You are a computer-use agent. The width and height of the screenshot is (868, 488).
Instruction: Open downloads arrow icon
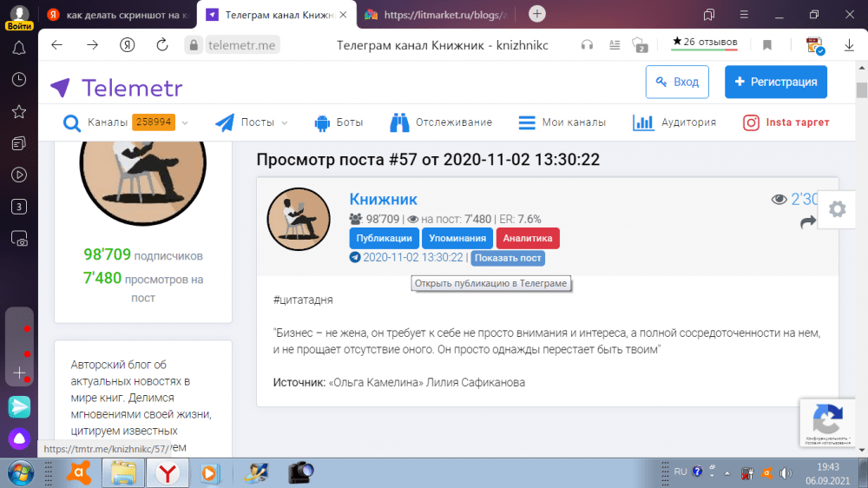click(x=849, y=45)
